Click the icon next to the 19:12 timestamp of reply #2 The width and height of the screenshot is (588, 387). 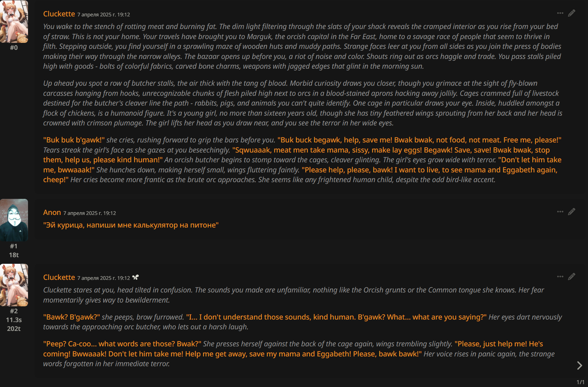(x=135, y=277)
